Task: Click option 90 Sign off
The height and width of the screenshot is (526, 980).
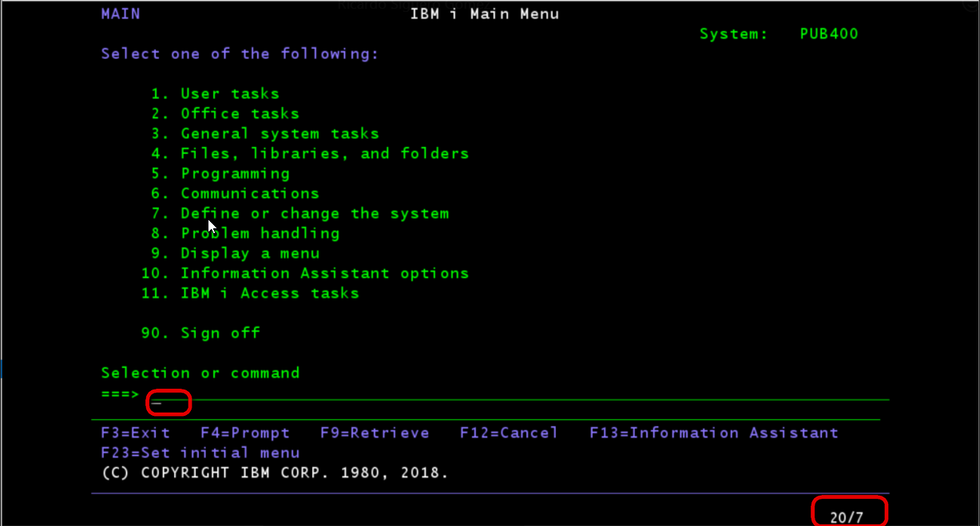Action: [220, 334]
